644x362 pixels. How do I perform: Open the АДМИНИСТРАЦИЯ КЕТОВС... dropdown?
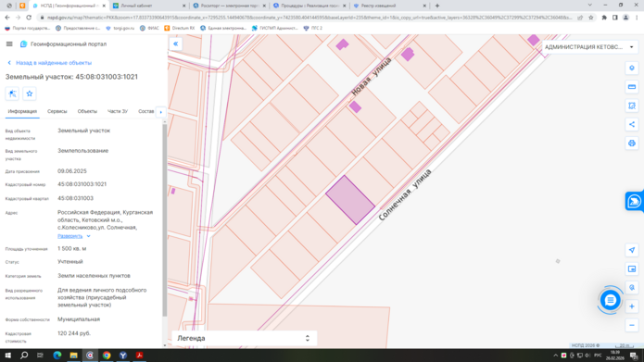tap(589, 47)
